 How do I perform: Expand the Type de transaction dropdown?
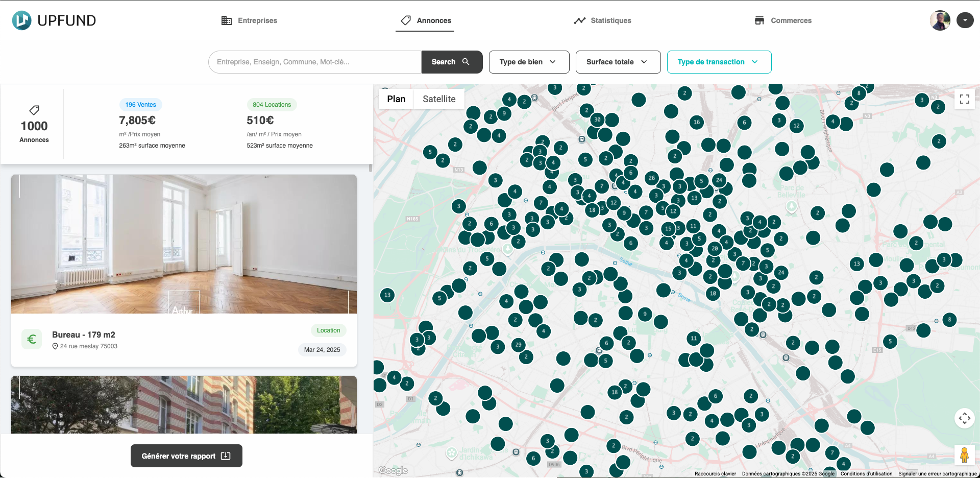point(719,62)
